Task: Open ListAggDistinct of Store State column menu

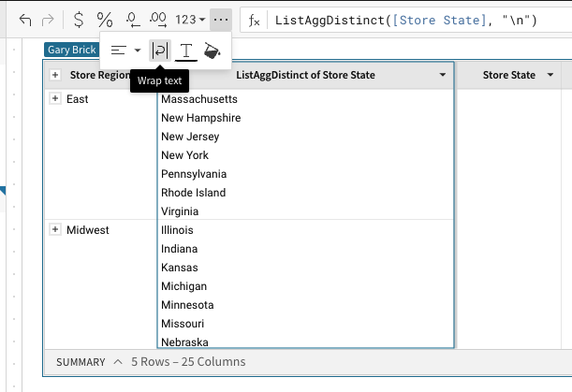Action: (443, 75)
